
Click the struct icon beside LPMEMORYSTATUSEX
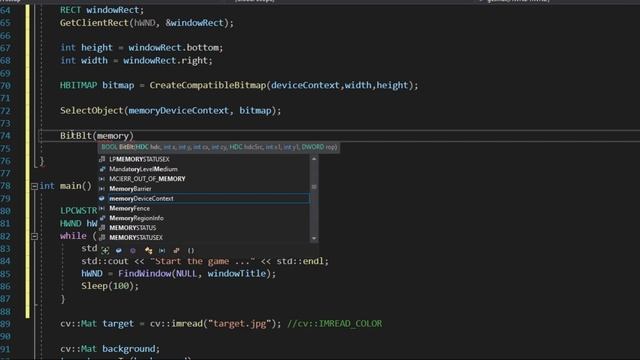coord(102,159)
